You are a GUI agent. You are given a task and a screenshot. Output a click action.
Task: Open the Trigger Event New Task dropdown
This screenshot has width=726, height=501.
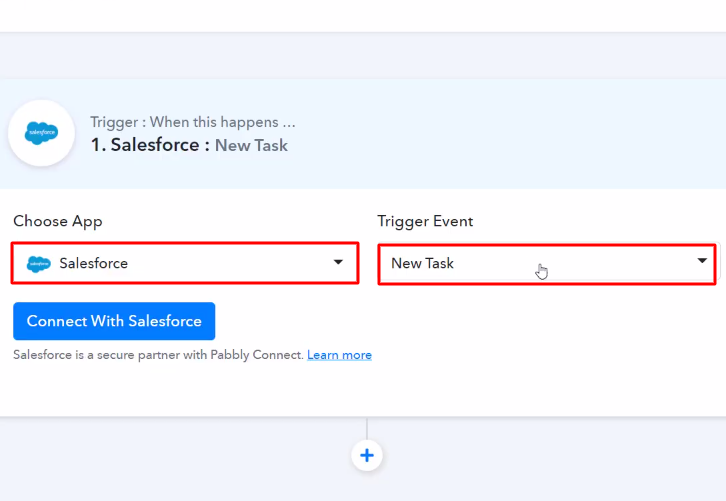(x=547, y=264)
